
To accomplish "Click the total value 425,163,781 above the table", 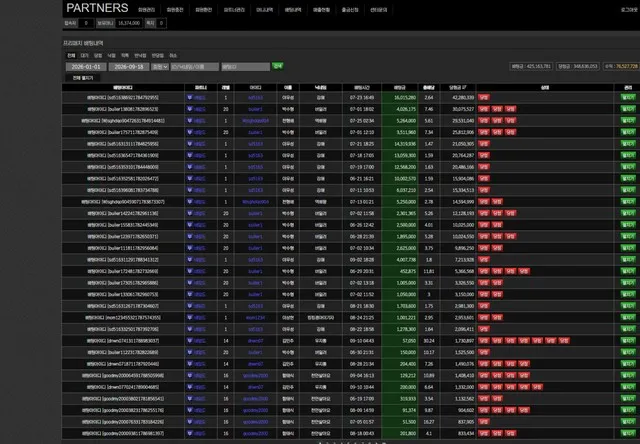I will point(539,66).
